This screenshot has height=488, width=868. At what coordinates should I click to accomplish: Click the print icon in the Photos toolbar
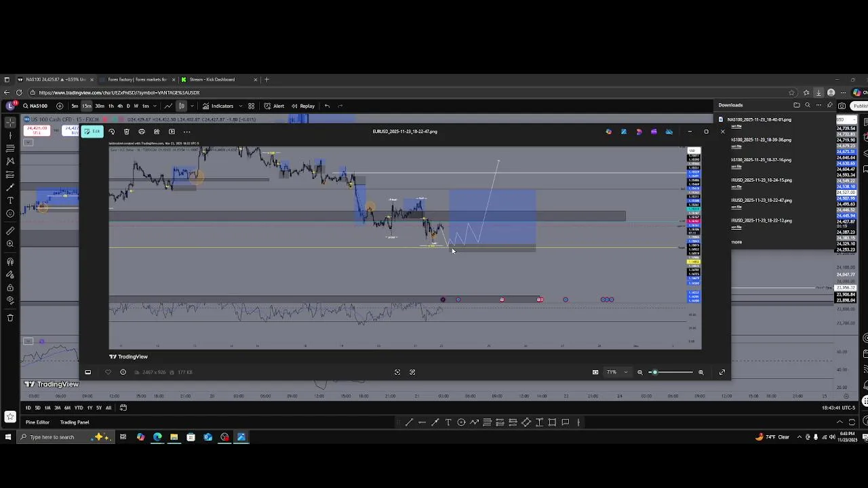point(142,131)
